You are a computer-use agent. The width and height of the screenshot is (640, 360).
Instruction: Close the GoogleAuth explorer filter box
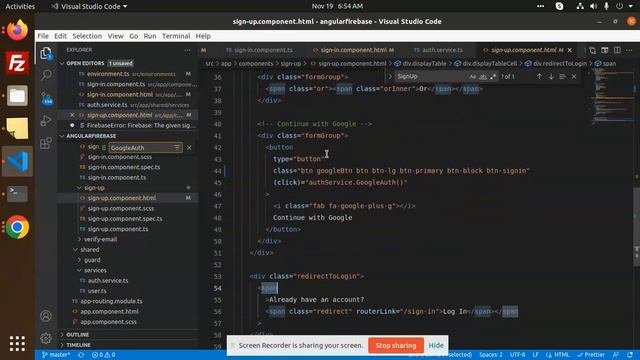point(189,148)
